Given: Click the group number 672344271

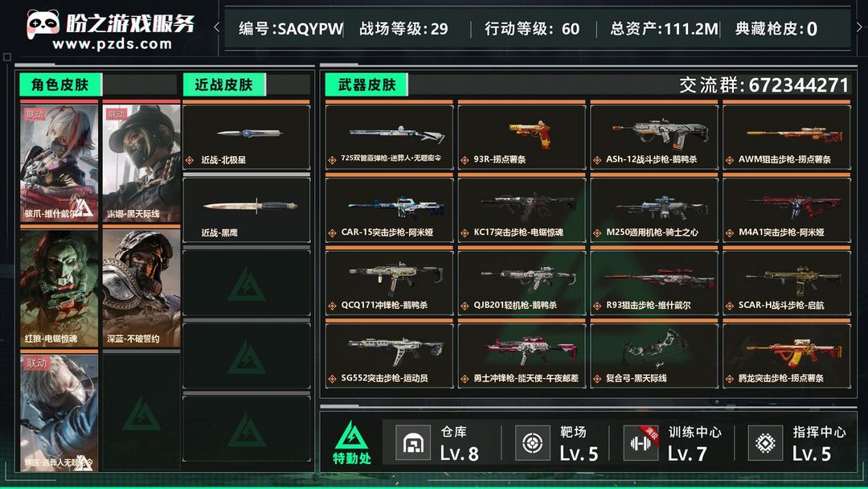Looking at the screenshot, I should [x=799, y=85].
